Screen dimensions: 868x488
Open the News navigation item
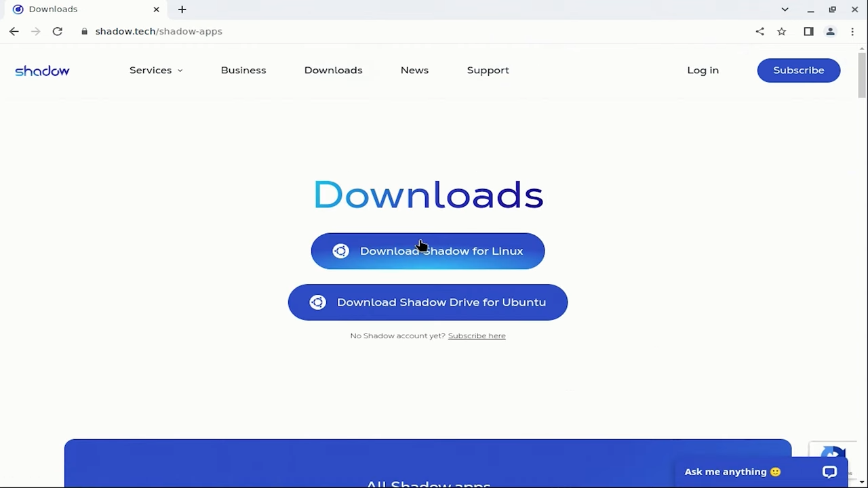[x=414, y=70]
